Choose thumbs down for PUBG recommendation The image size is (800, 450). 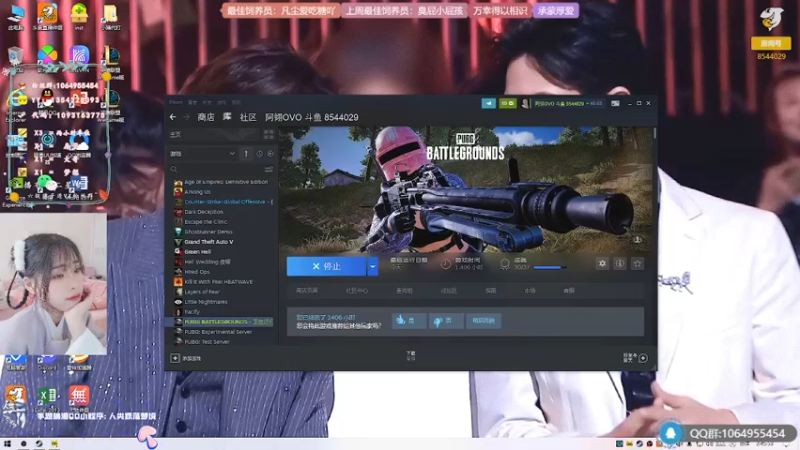pos(445,320)
